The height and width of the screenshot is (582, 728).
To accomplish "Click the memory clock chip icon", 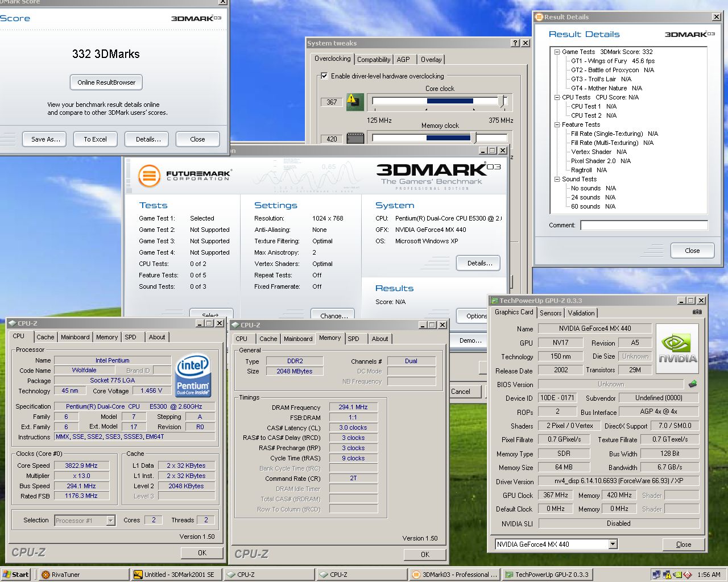I will [x=355, y=138].
